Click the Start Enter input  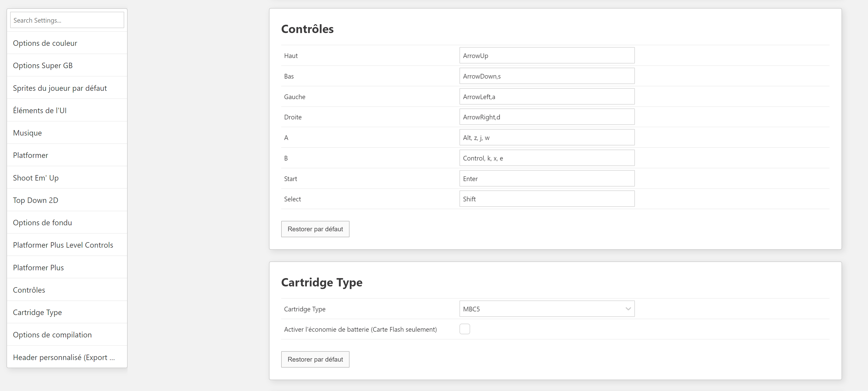click(547, 179)
